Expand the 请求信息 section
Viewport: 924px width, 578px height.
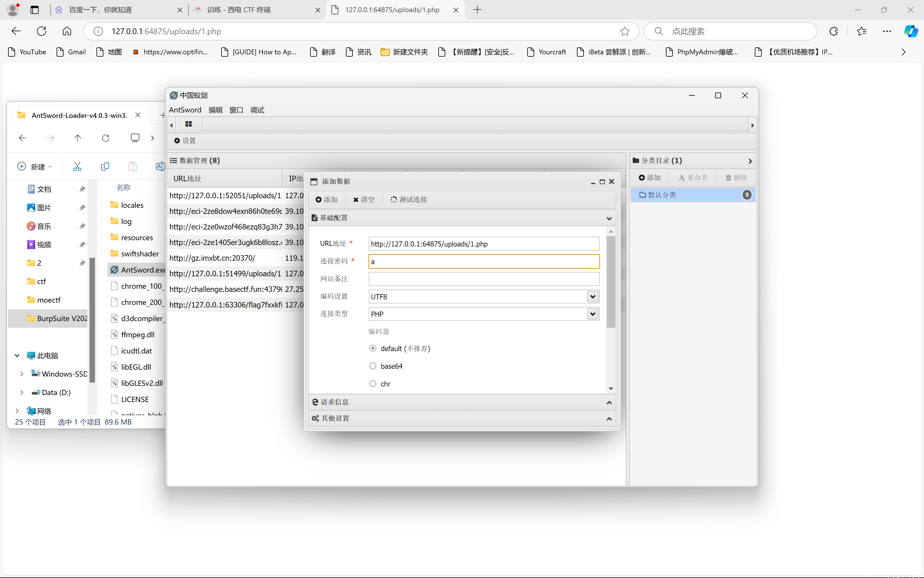(609, 403)
